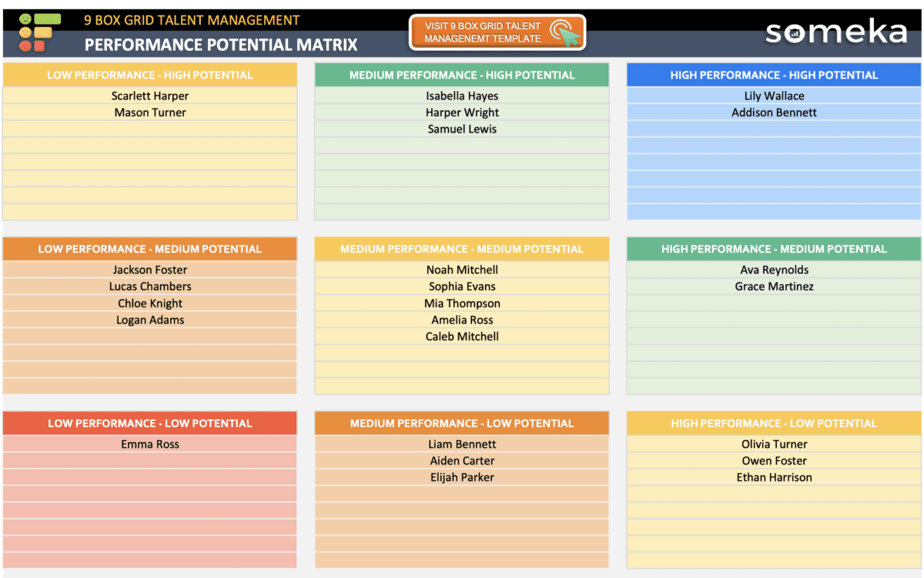Viewport: 924px width, 578px height.
Task: Open the Visit 9 Box Grid Template button
Action: pyautogui.click(x=497, y=32)
